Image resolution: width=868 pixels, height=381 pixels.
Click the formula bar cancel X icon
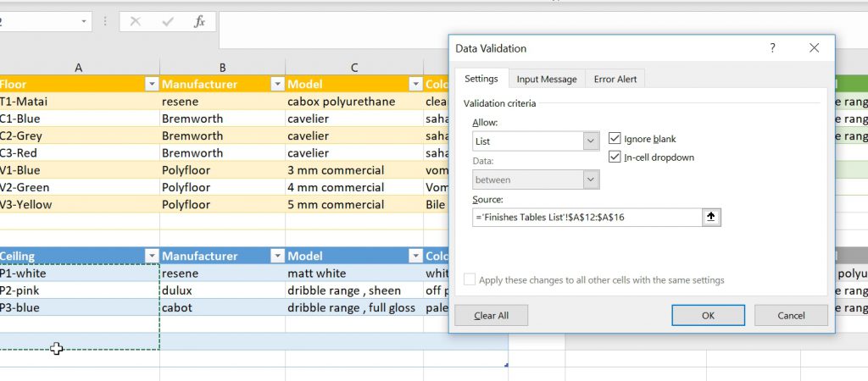coord(136,22)
